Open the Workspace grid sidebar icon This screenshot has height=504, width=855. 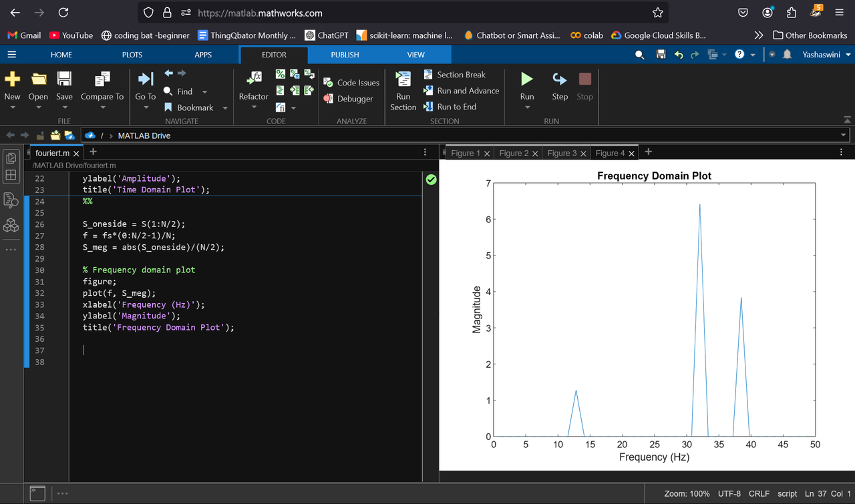11,176
